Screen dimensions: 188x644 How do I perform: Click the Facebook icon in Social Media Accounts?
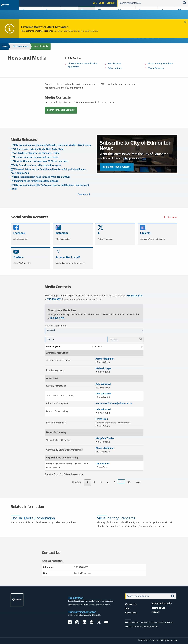click(x=16, y=227)
